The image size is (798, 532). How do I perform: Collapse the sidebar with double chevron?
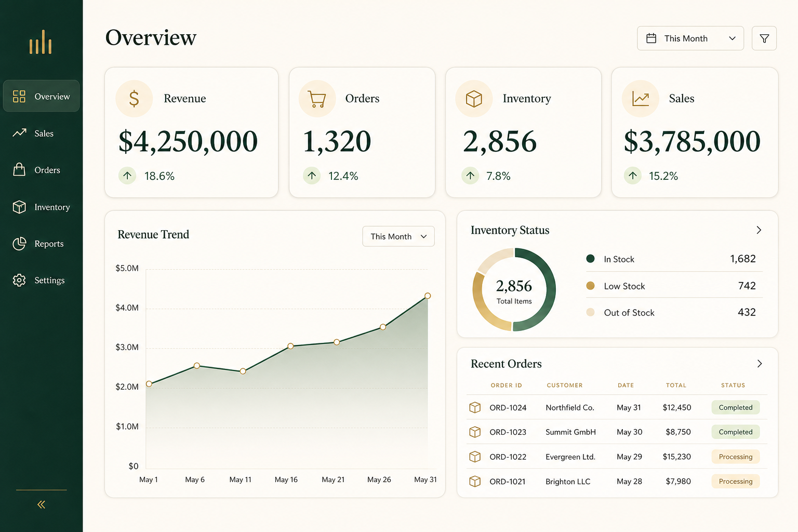41,504
